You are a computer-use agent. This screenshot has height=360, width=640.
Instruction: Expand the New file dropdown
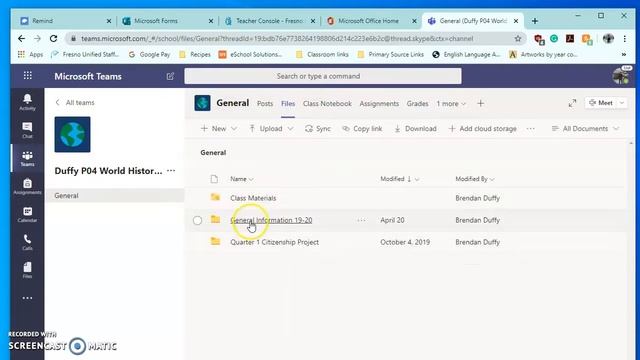[233, 129]
